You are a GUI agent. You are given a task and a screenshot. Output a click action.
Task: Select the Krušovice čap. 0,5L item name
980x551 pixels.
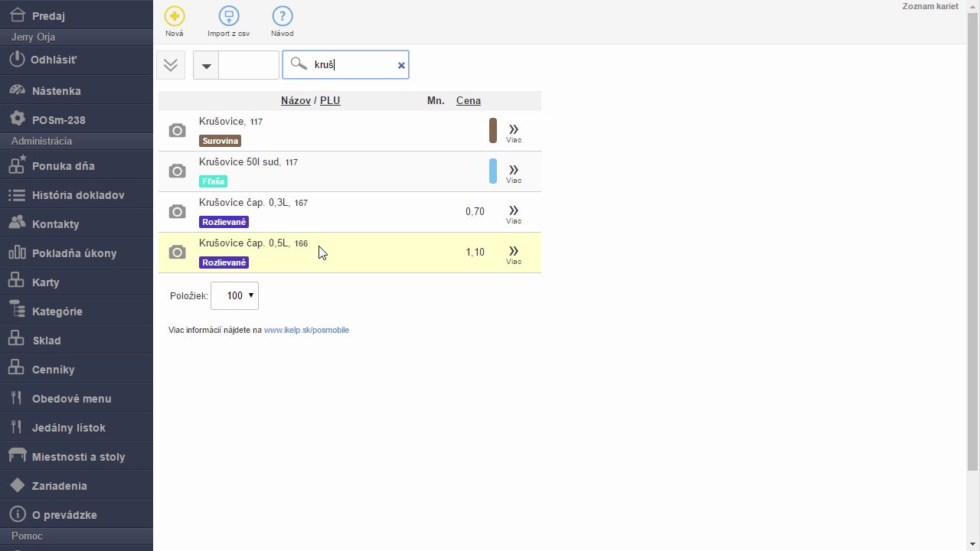point(253,243)
